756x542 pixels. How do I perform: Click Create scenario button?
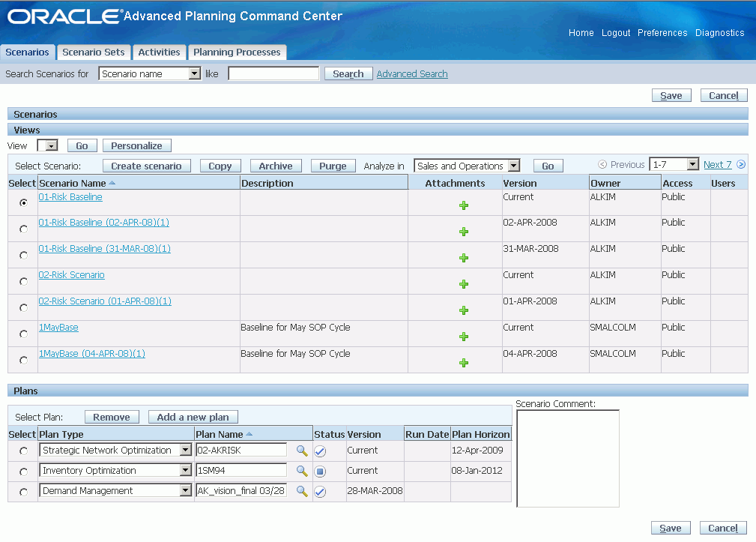click(147, 166)
